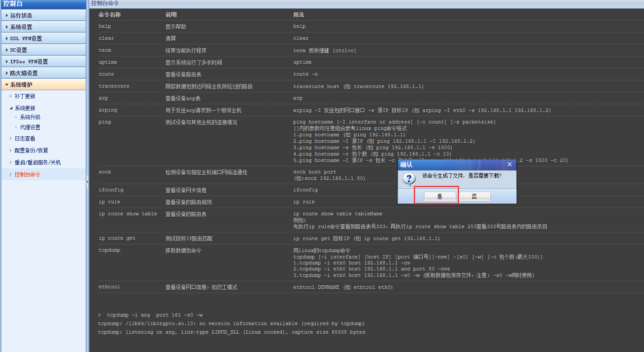Open the 防火墙设置 section
Viewport: 644px width, 352px height.
tap(24, 73)
